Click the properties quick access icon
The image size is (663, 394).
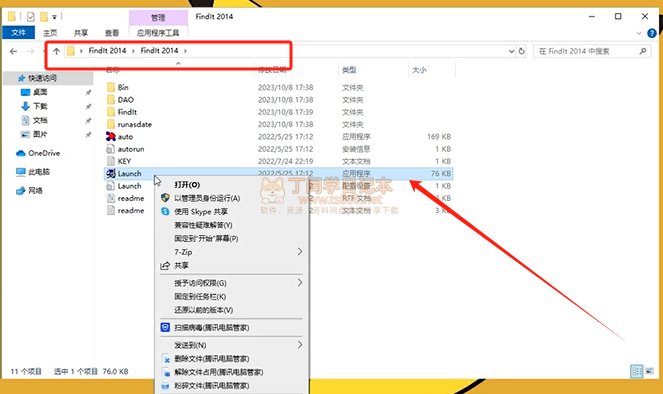[30, 16]
